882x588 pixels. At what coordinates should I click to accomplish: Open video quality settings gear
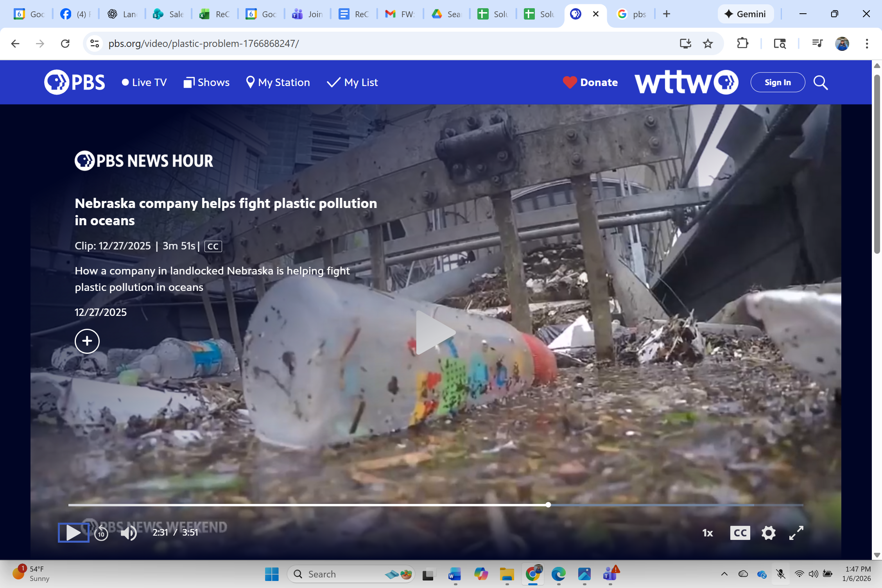point(768,532)
